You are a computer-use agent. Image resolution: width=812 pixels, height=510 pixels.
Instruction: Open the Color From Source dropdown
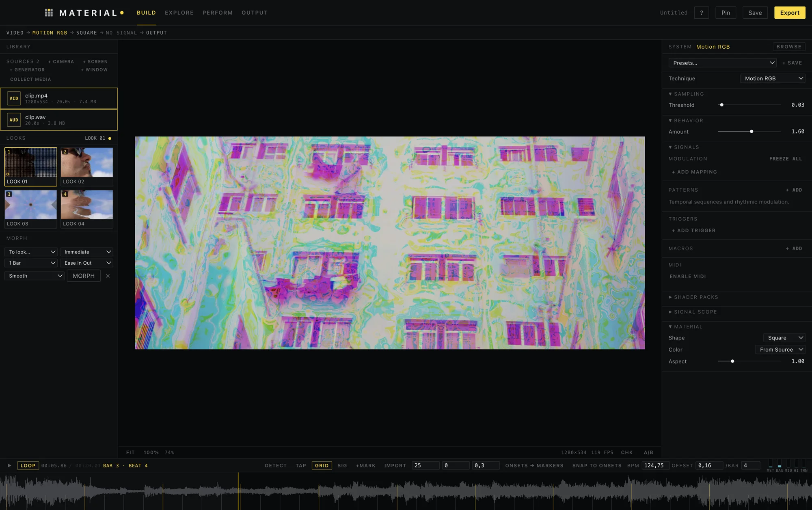click(780, 350)
